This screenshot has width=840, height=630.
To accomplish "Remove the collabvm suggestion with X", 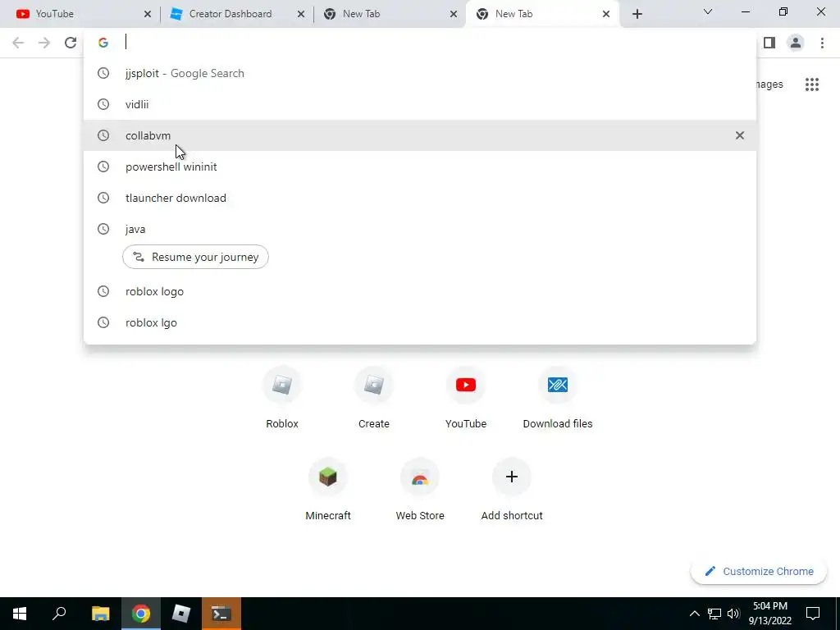I will click(x=740, y=135).
